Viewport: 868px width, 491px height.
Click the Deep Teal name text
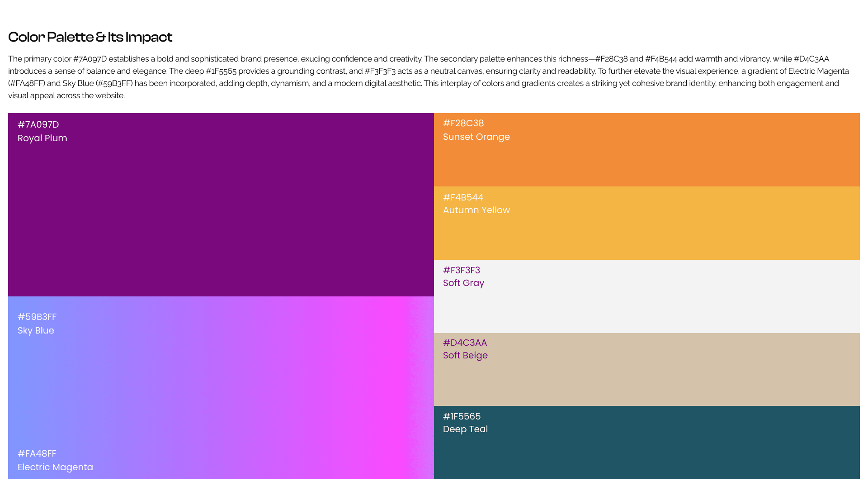[x=465, y=429]
